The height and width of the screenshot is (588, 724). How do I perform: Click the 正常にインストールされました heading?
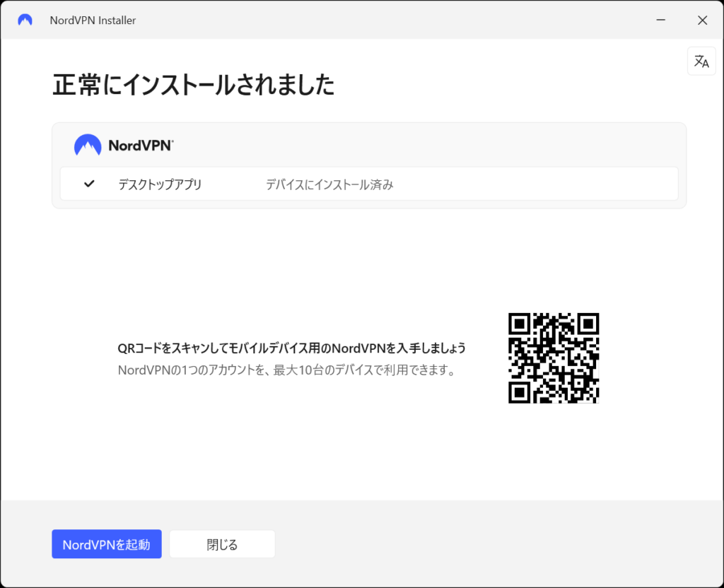pyautogui.click(x=193, y=86)
